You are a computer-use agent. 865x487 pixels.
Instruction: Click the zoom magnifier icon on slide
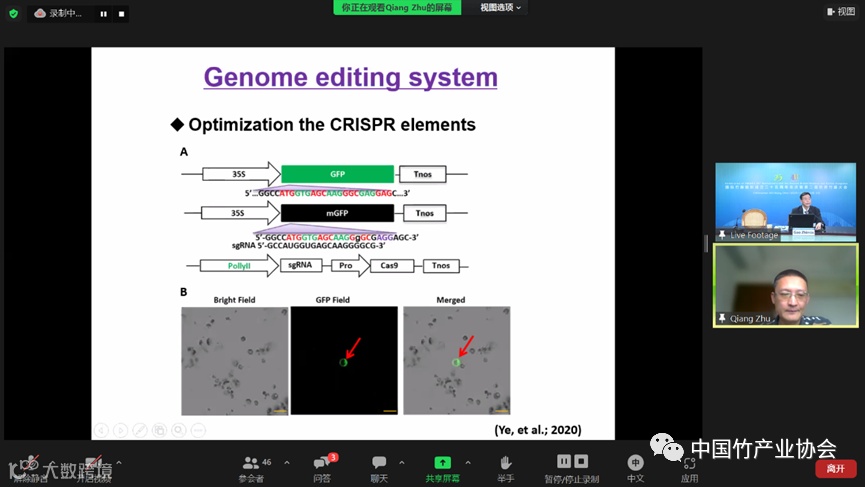[x=179, y=430]
